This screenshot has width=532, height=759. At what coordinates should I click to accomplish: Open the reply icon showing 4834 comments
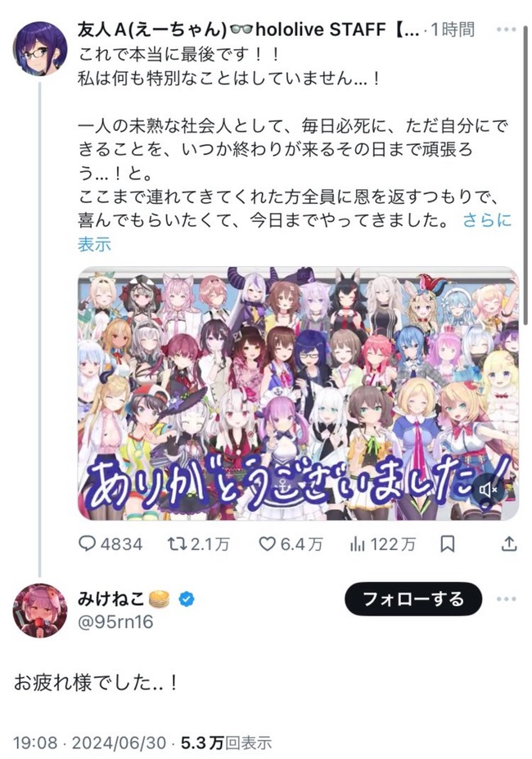[x=87, y=544]
